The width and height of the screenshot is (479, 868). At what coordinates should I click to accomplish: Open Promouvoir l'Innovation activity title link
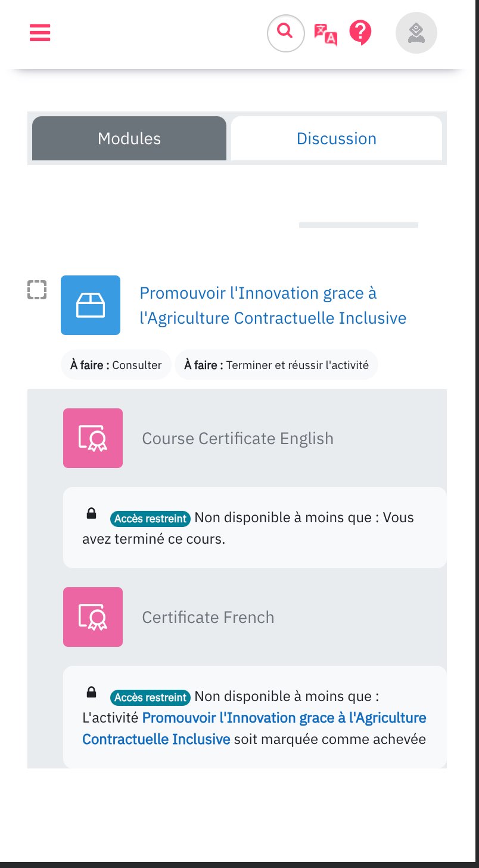point(273,305)
